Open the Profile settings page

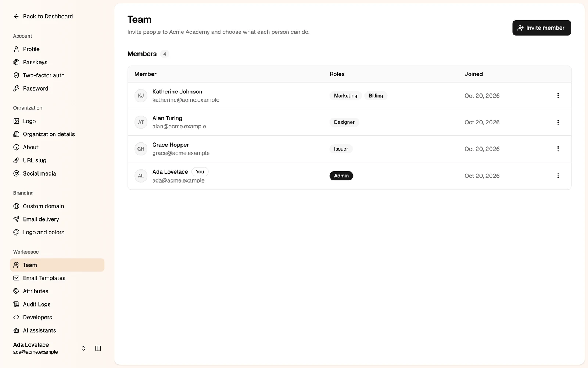click(x=57, y=49)
